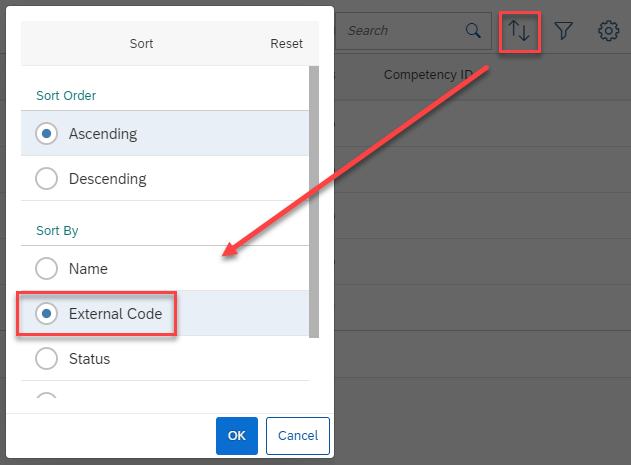The height and width of the screenshot is (465, 631).
Task: Confirm sorting with OK button
Action: tap(237, 436)
